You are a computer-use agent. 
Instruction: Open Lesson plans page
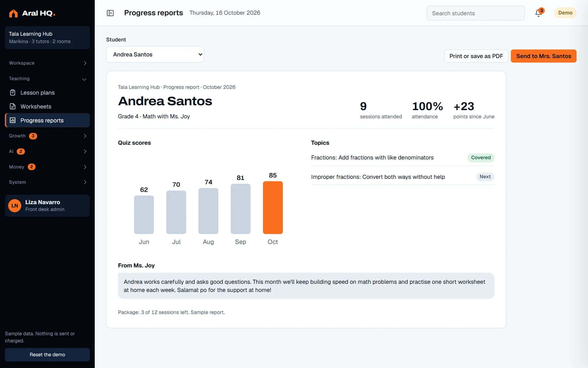[x=47, y=93]
